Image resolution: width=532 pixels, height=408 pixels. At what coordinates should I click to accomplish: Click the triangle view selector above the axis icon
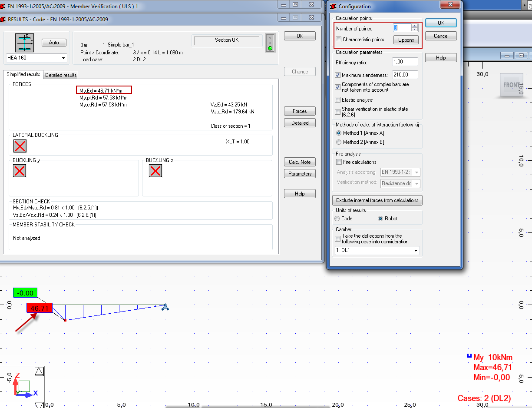click(39, 371)
